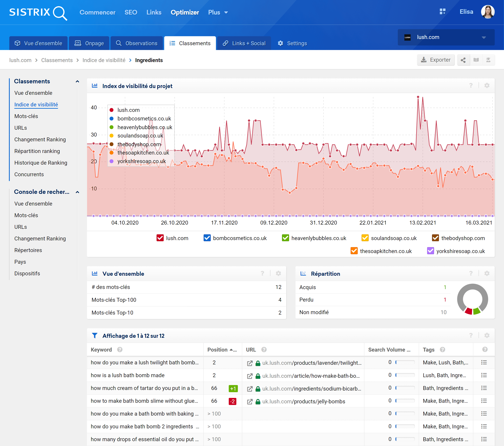This screenshot has height=446, width=504.
Task: Open the SEO menu in the top navigation
Action: click(131, 12)
